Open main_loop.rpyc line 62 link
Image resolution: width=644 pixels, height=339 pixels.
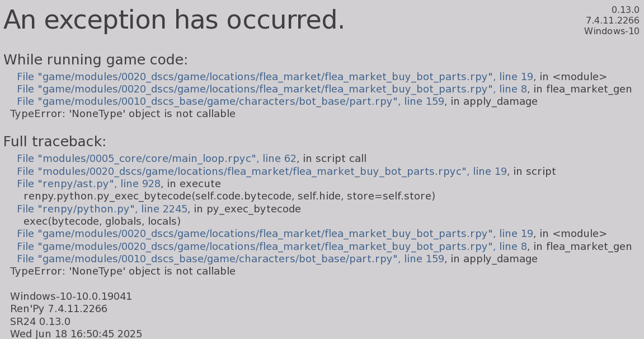tap(156, 159)
